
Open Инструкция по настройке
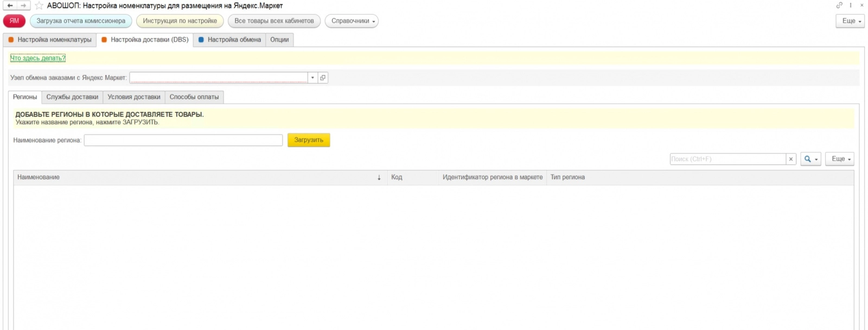[x=180, y=21]
